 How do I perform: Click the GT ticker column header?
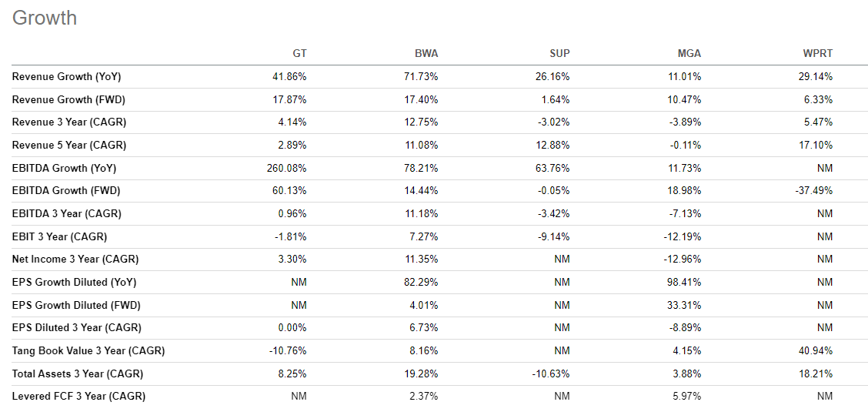coord(299,53)
